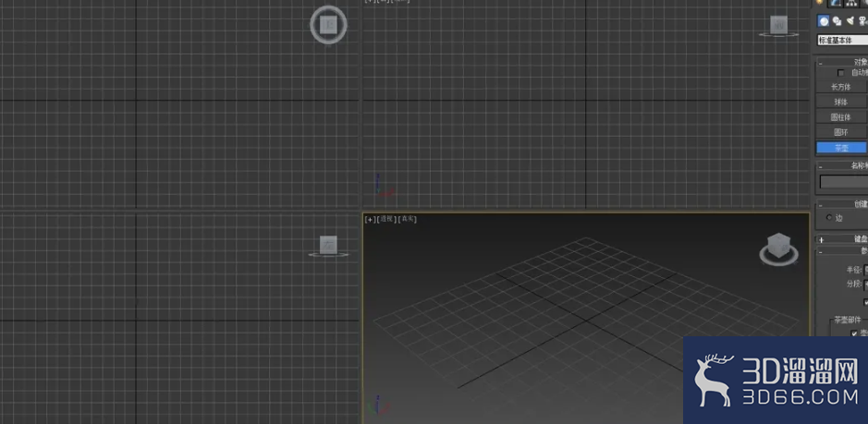Click the 圆柱体 (Cylinder) button
The image size is (868, 424).
coord(841,117)
